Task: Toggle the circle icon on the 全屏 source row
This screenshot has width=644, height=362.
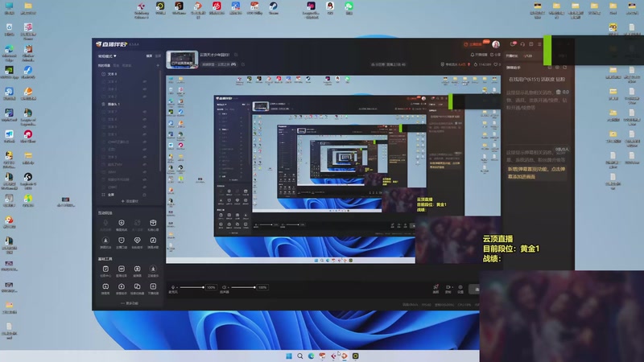Action: click(145, 195)
